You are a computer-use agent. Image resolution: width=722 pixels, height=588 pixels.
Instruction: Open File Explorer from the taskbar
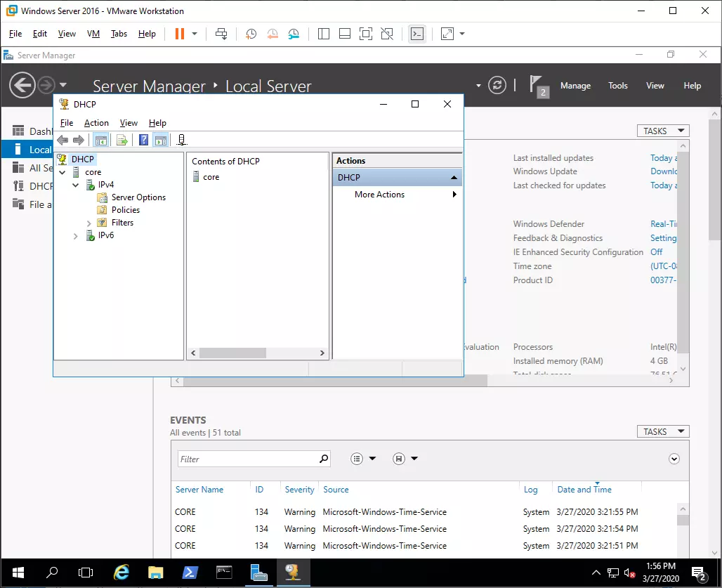pos(156,573)
